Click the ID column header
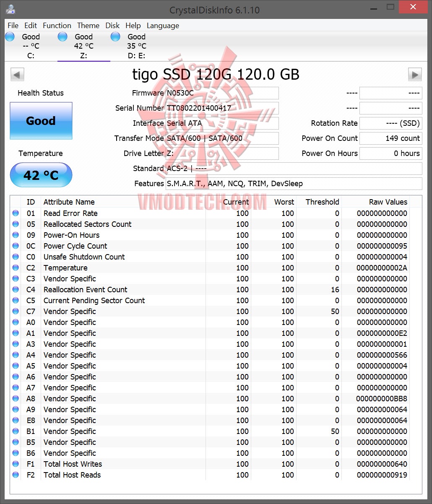The image size is (432, 504). [31, 202]
